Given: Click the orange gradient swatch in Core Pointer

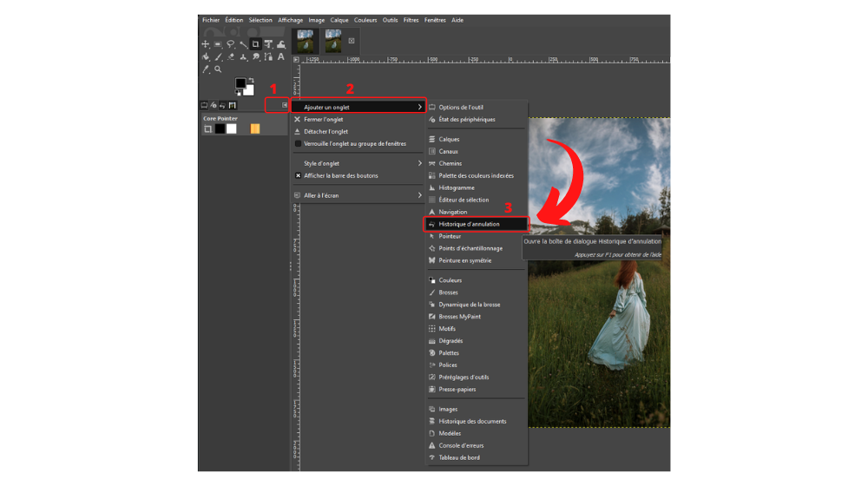Looking at the screenshot, I should click(254, 129).
